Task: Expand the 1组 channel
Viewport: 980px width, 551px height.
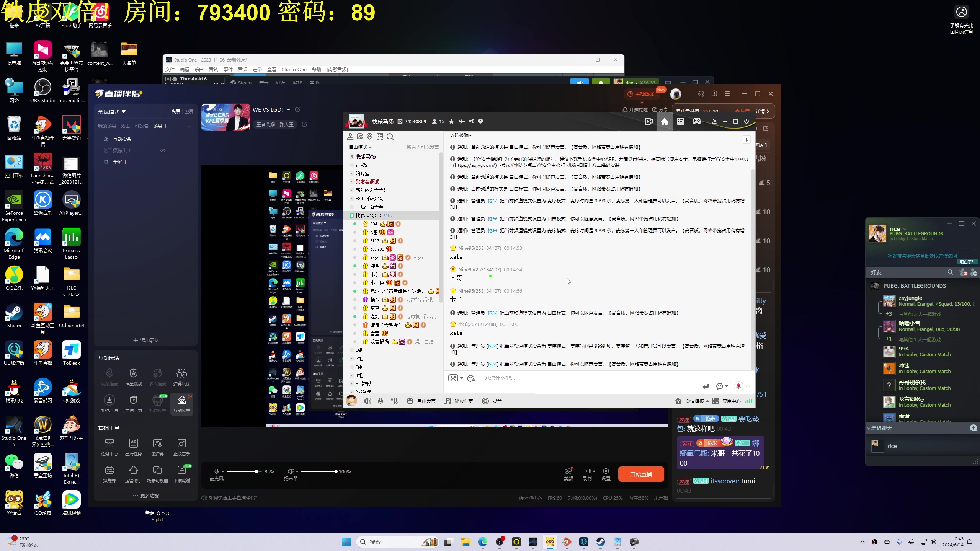Action: [358, 350]
